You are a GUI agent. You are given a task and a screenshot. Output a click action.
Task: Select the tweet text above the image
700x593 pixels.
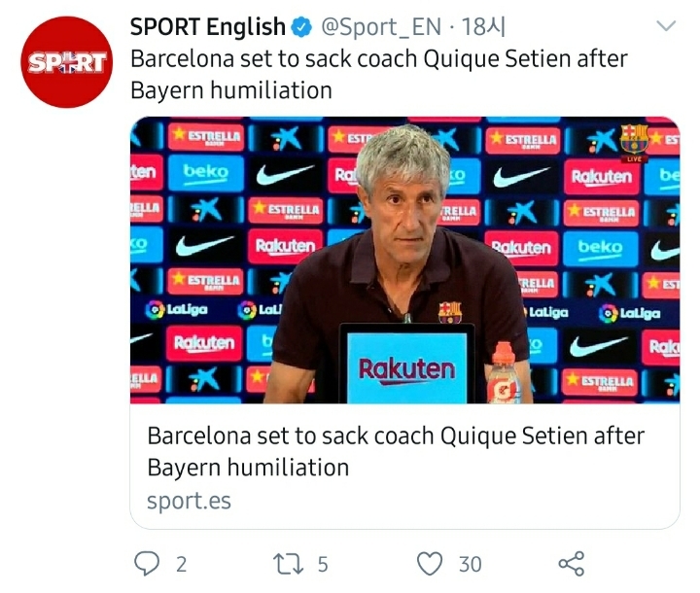(x=379, y=74)
